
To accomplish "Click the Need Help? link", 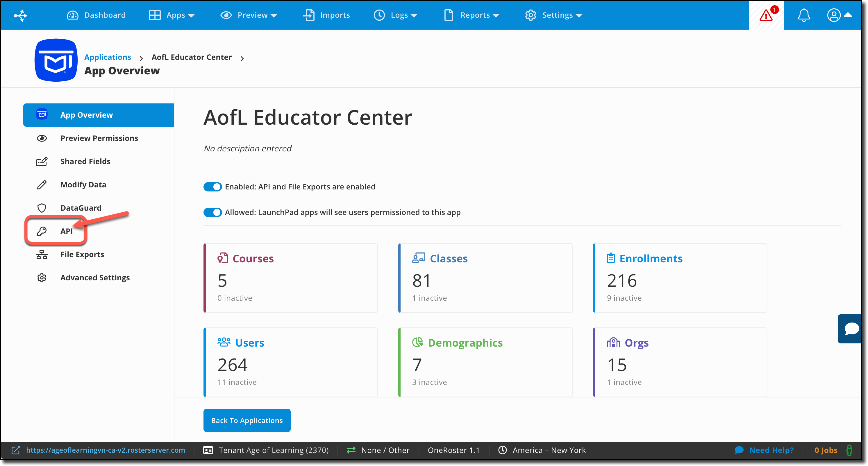I will 771,450.
